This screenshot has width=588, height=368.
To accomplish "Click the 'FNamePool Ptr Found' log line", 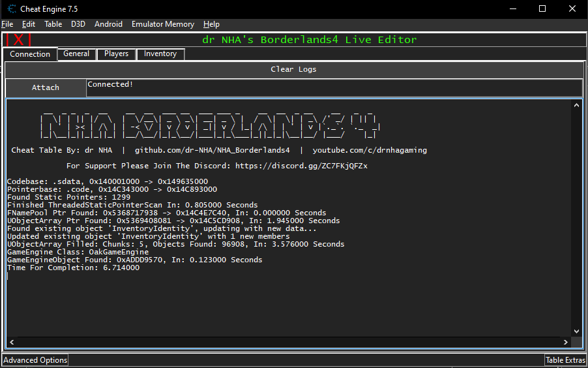I will pyautogui.click(x=166, y=213).
